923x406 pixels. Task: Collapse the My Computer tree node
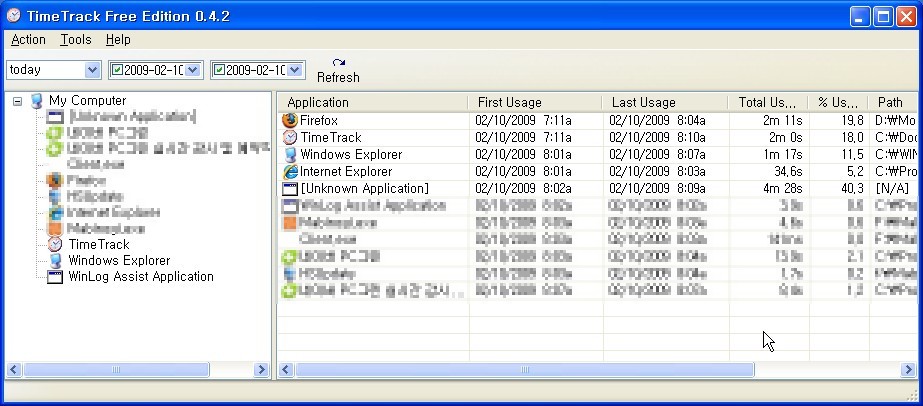tap(18, 101)
